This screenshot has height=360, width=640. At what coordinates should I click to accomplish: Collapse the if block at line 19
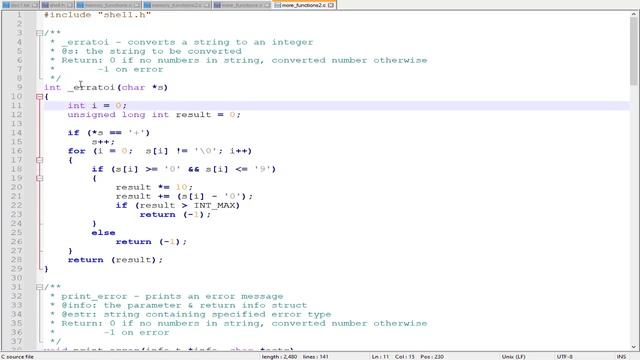39,178
